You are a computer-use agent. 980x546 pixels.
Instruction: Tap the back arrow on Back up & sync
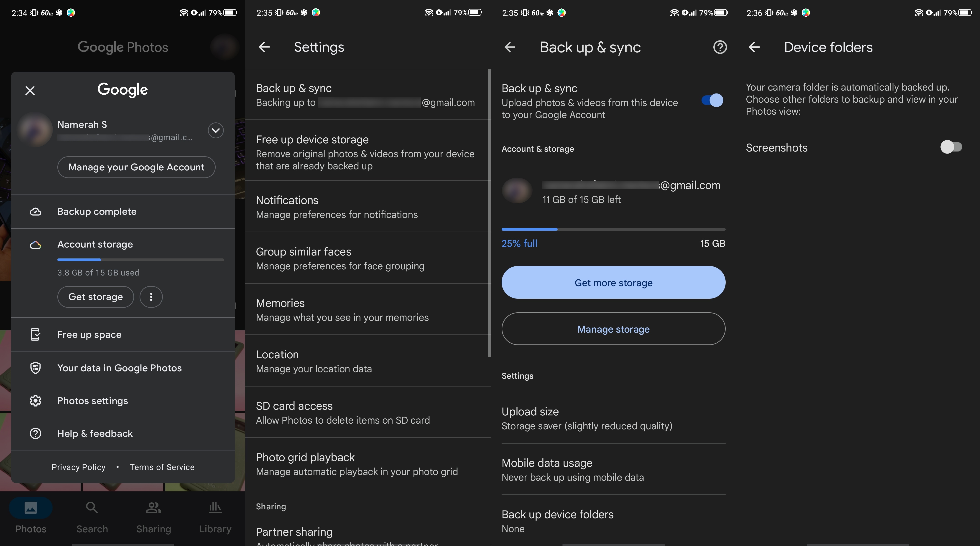point(509,47)
